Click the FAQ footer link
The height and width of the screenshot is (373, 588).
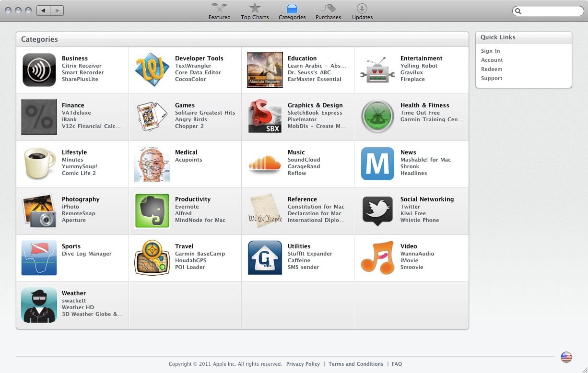point(397,364)
